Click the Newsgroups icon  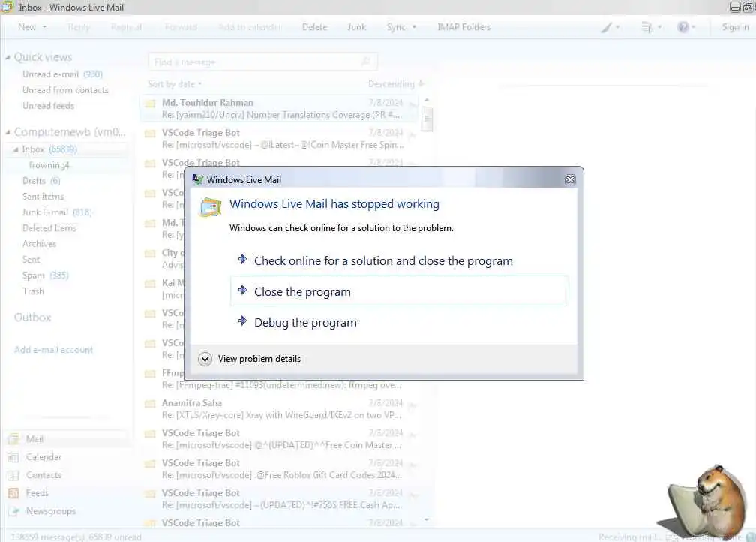click(x=13, y=511)
